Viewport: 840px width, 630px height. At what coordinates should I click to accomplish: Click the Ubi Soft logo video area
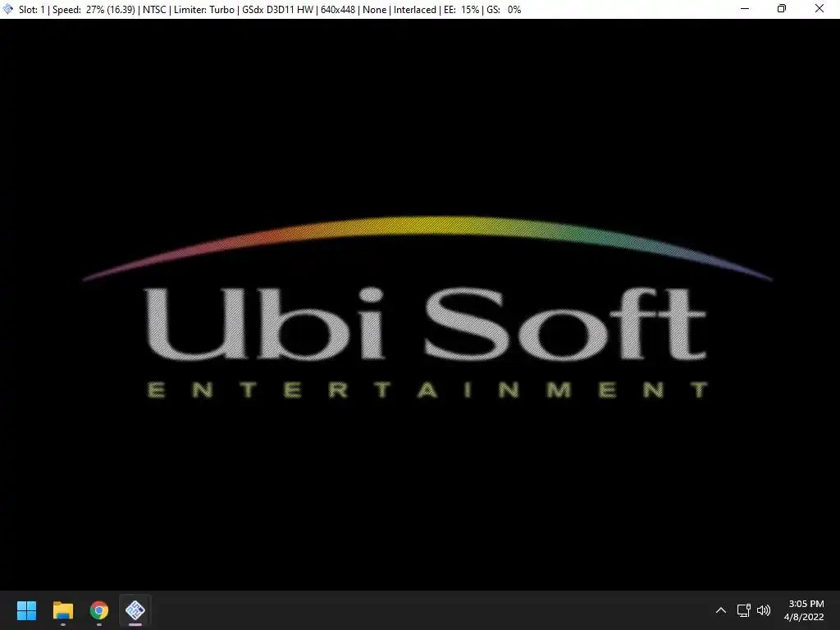[420, 305]
